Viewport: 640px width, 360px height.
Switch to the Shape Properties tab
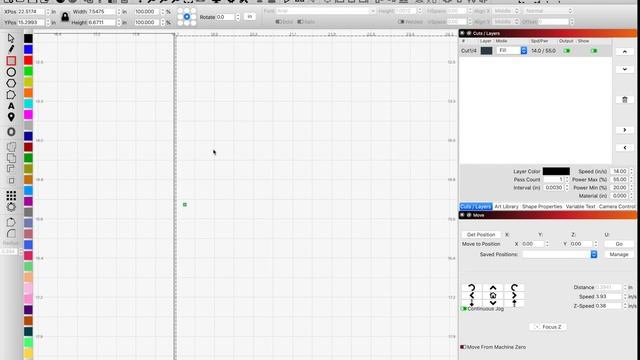pos(542,207)
